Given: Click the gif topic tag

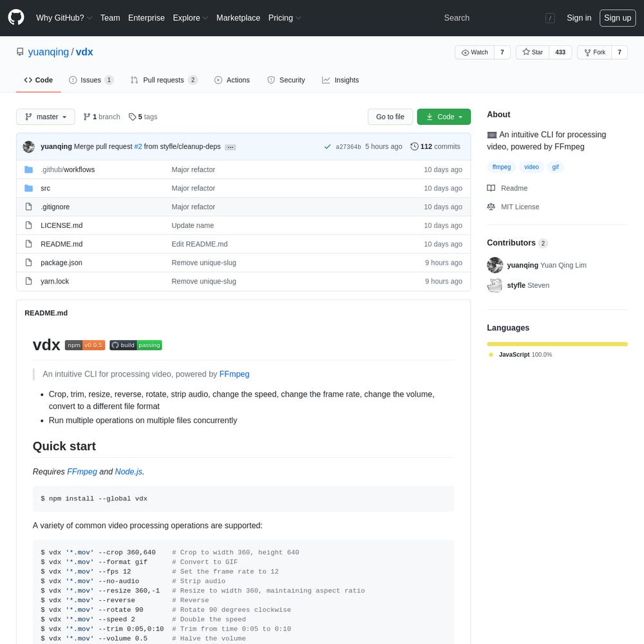Looking at the screenshot, I should pos(555,167).
